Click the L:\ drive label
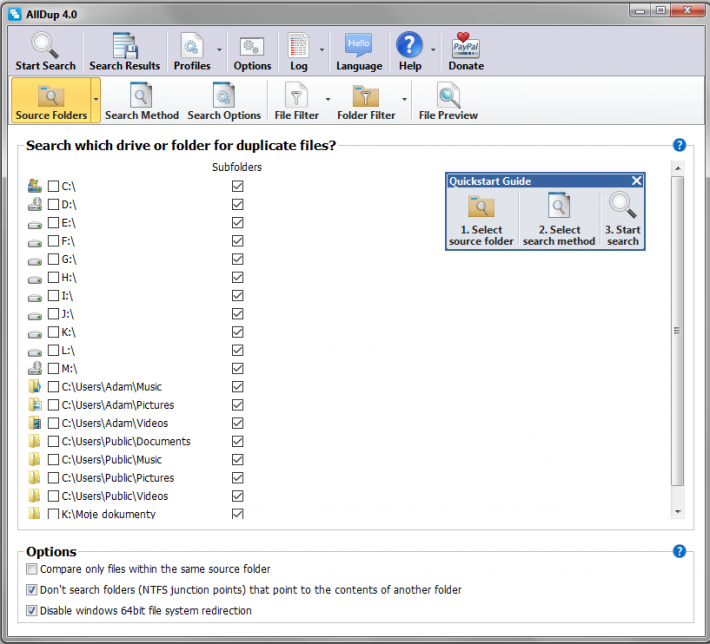 click(x=68, y=350)
